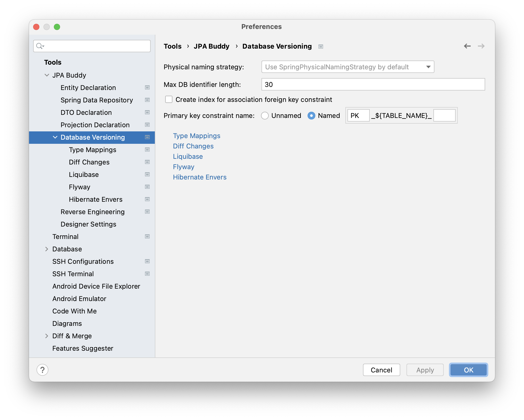
Task: Click the help question mark icon
Action: pyautogui.click(x=42, y=370)
